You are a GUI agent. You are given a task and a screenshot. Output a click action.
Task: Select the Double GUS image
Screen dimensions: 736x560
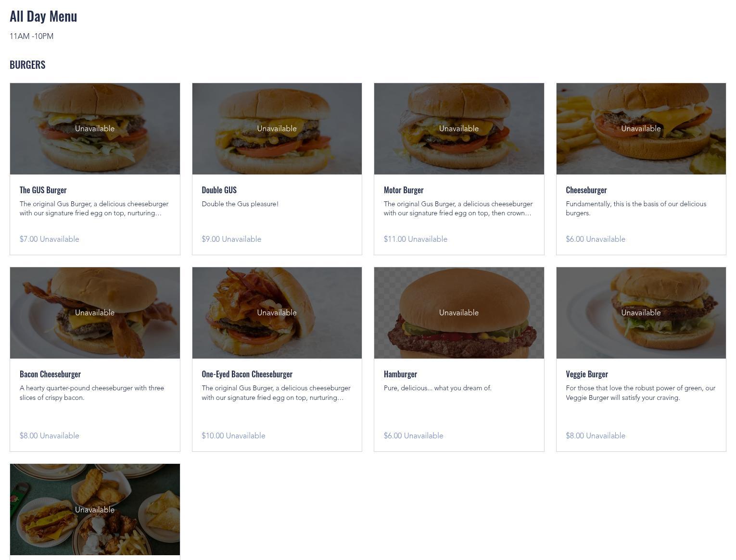277,129
